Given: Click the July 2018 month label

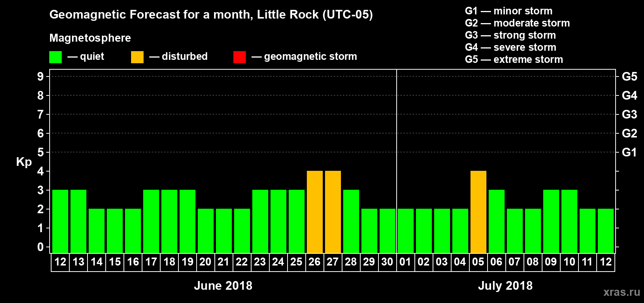Looking at the screenshot, I should point(505,286).
